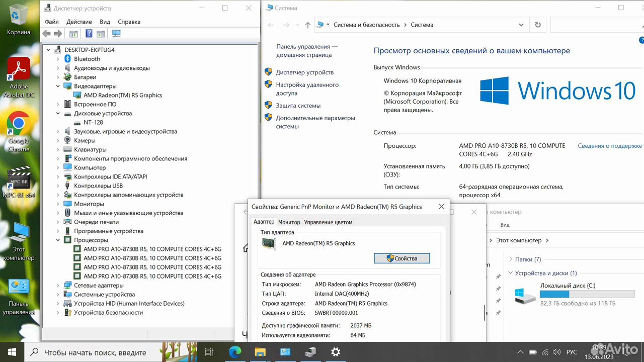
Task: Open Google Chrome desktop shortcut
Action: [19, 132]
